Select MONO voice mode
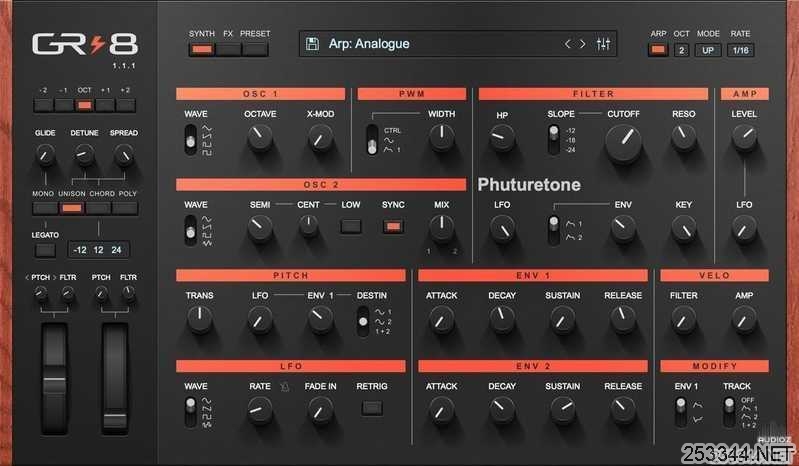799x466 pixels. (45, 208)
